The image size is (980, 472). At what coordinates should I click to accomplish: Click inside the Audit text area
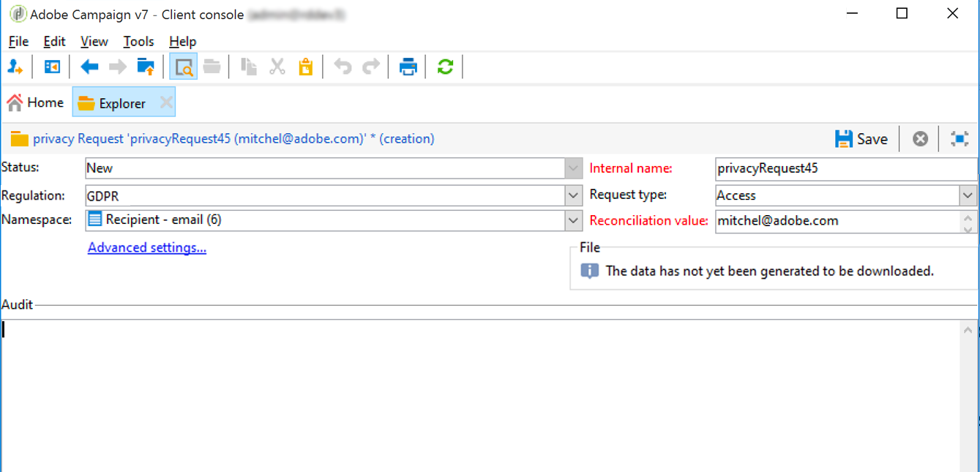click(x=480, y=395)
